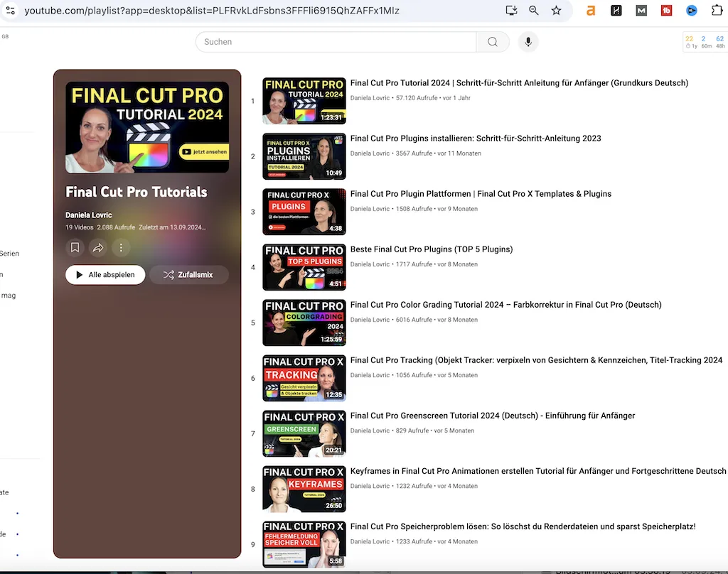728x574 pixels.
Task: Open Daniela Lovric channel in playlist panel
Action: click(89, 215)
